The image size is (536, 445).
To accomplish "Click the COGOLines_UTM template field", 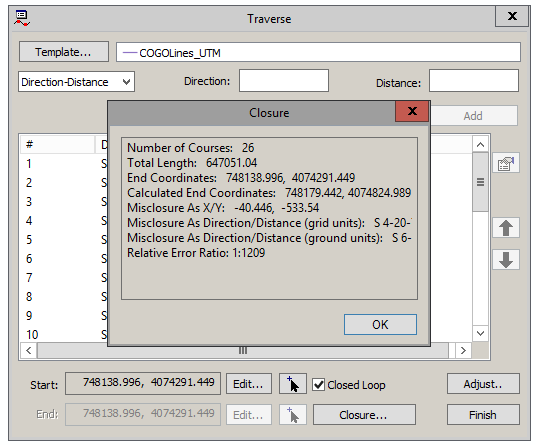I will pos(318,52).
